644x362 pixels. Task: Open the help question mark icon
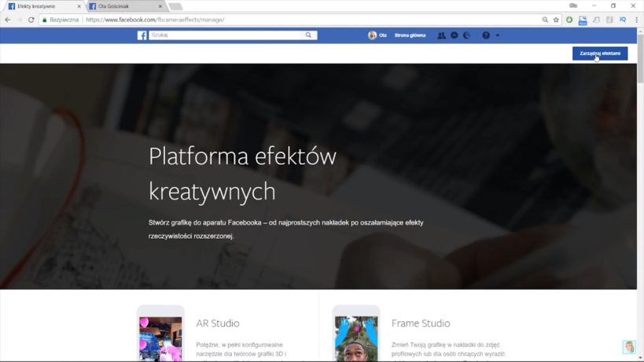(486, 35)
